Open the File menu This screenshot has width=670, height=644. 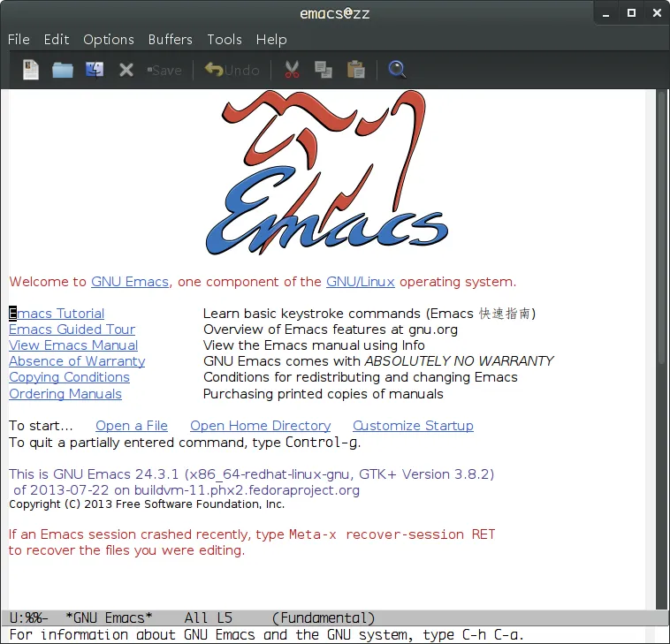click(x=19, y=39)
